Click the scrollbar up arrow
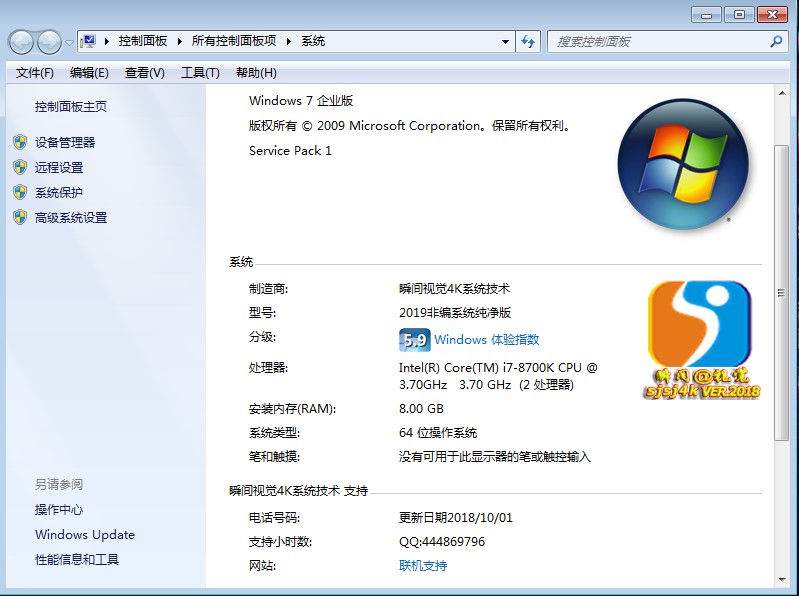Image resolution: width=799 pixels, height=596 pixels. (781, 93)
